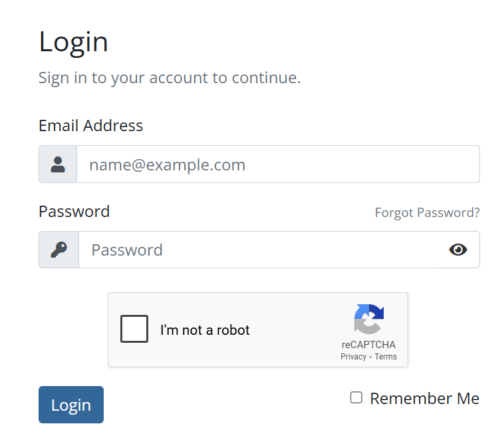The width and height of the screenshot is (504, 438).
Task: Click the "Password" label above the field
Action: [74, 212]
